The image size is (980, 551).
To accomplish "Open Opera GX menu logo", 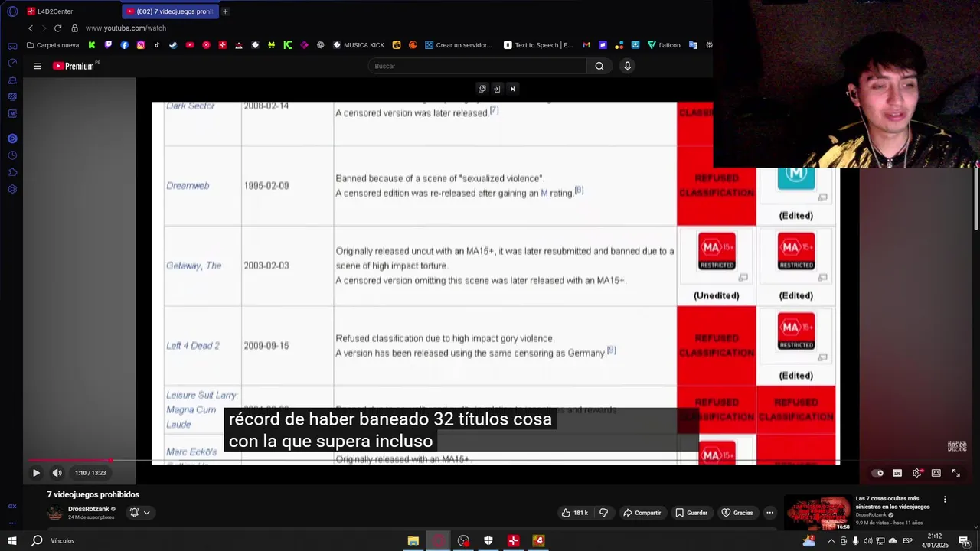I will tap(12, 11).
